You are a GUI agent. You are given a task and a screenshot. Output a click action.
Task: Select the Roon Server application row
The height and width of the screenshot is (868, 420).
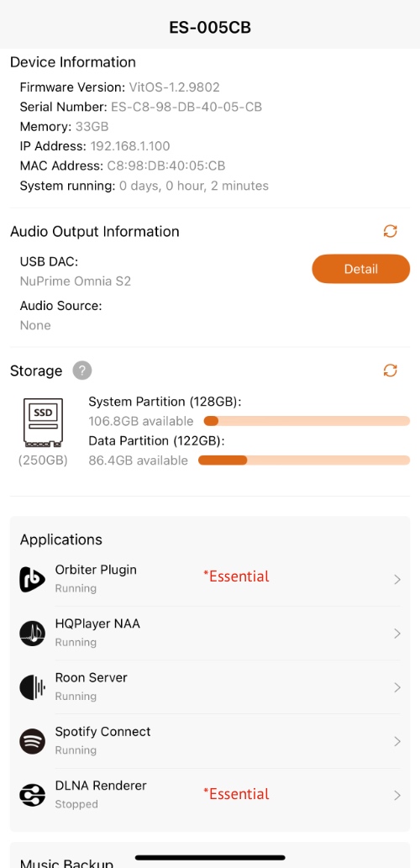tap(210, 687)
